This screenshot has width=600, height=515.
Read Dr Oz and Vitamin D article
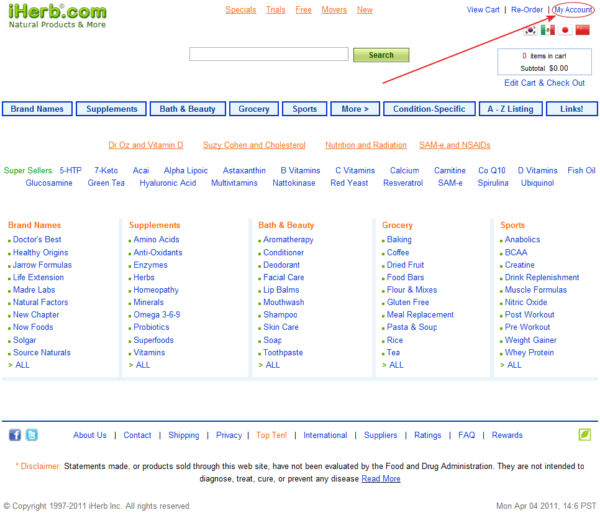(146, 145)
